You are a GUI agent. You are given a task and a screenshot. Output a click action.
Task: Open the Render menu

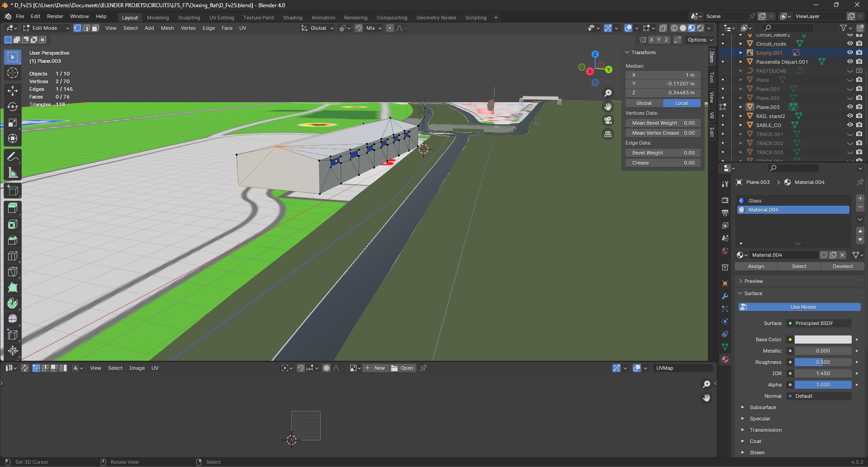pyautogui.click(x=55, y=16)
